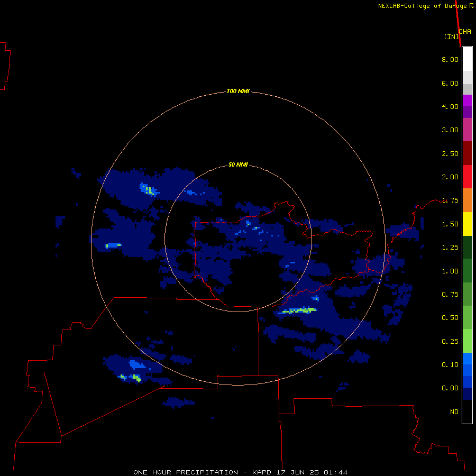Click the 6.00 legend value

[450, 83]
